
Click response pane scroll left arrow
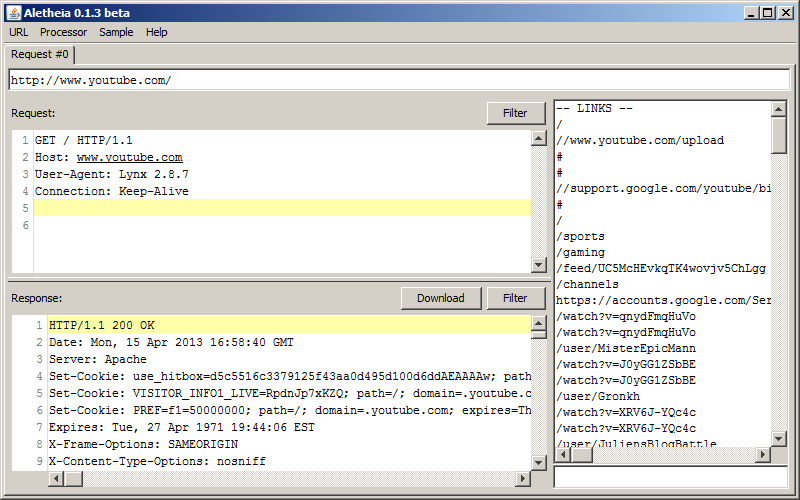click(x=56, y=479)
